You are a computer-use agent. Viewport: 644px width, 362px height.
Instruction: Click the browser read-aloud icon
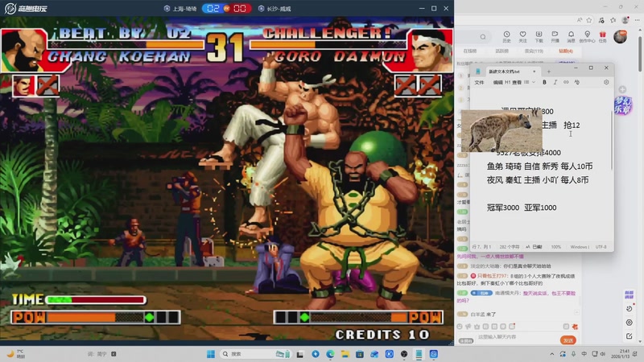[579, 19]
